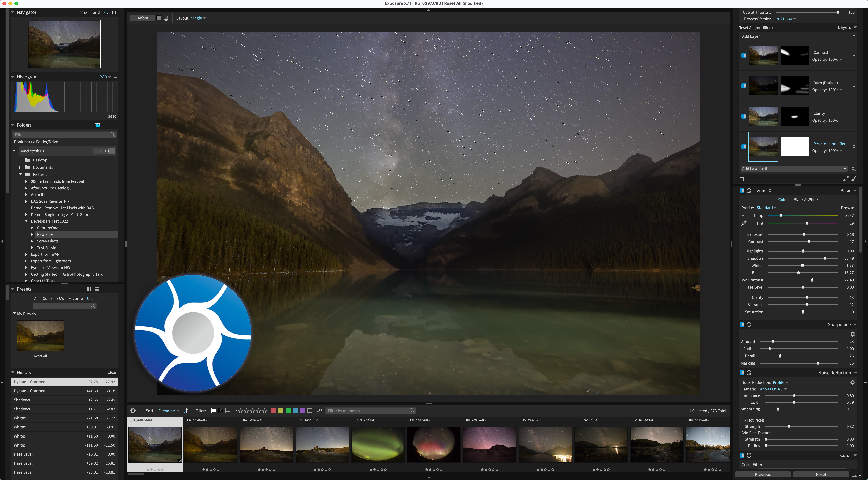Select the _R6_4976.CR3 aurora thumbnail
The image size is (868, 480).
click(378, 444)
